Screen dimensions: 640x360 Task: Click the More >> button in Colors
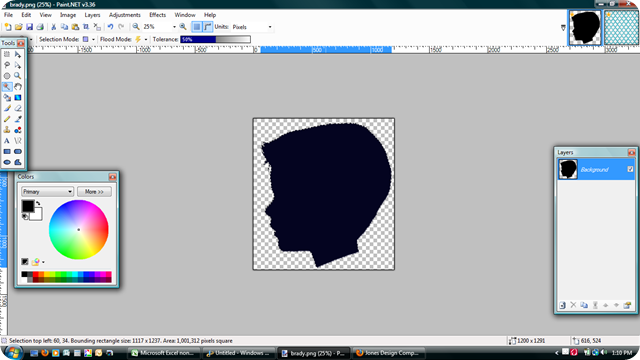(x=94, y=192)
